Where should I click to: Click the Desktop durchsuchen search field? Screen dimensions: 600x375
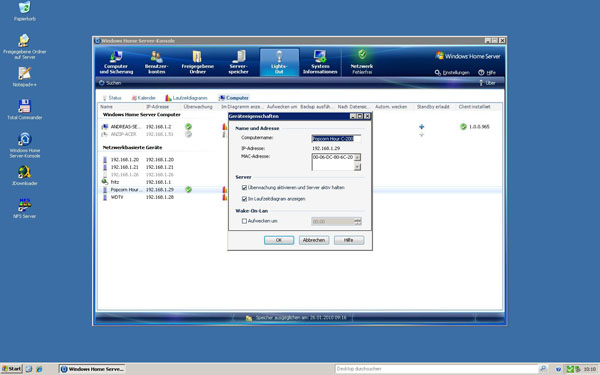click(x=437, y=369)
